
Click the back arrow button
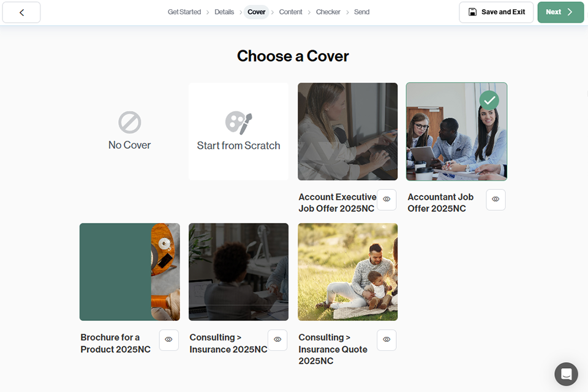21,12
